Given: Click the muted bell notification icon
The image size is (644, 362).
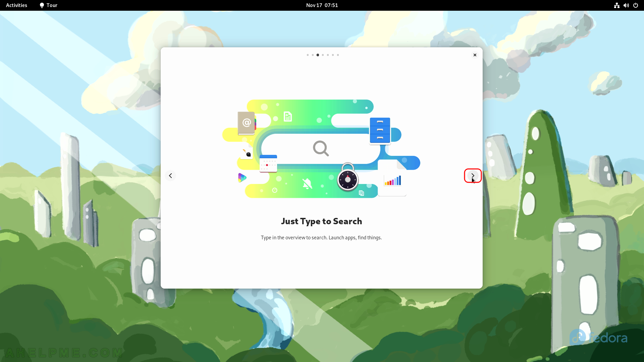Looking at the screenshot, I should click(x=307, y=184).
